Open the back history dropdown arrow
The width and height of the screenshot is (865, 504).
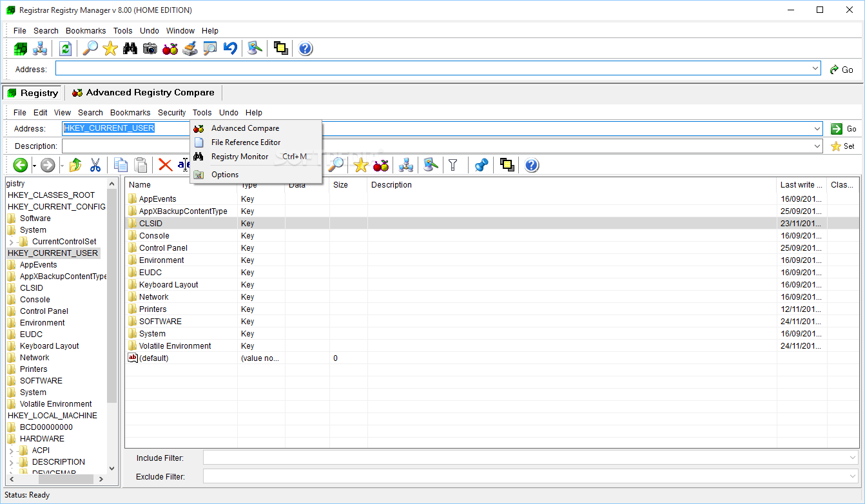pos(34,166)
